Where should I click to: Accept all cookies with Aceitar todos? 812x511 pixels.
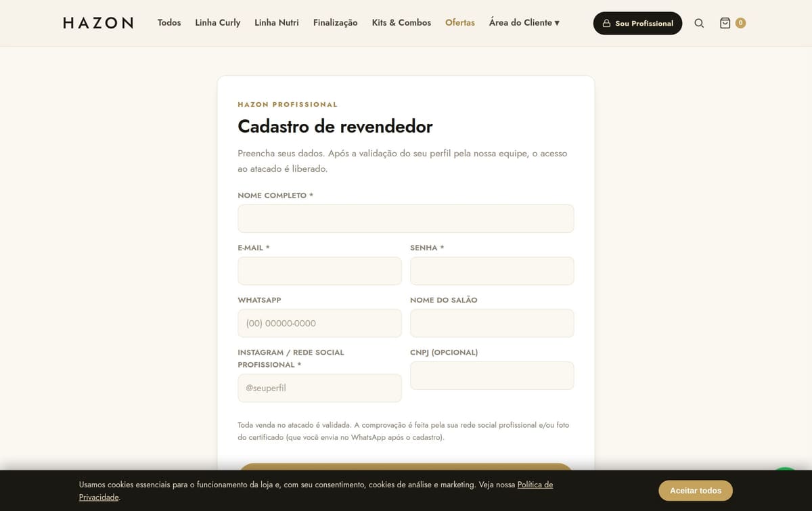point(696,491)
